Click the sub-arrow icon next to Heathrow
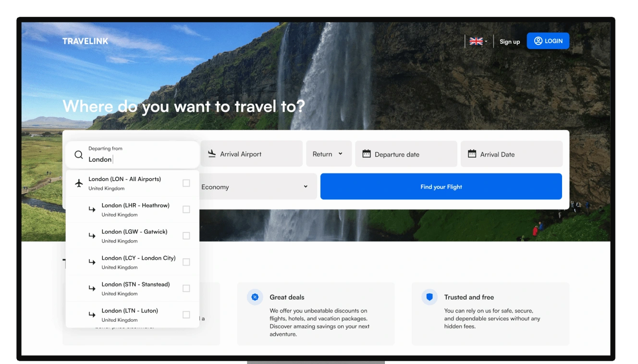This screenshot has width=638, height=364. tap(92, 209)
